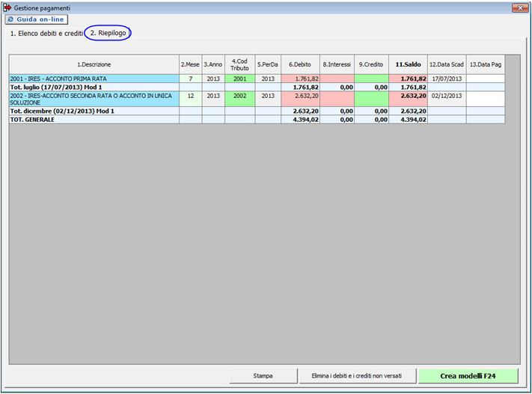Select the Riepilogo tab
The image size is (532, 394).
tap(108, 34)
